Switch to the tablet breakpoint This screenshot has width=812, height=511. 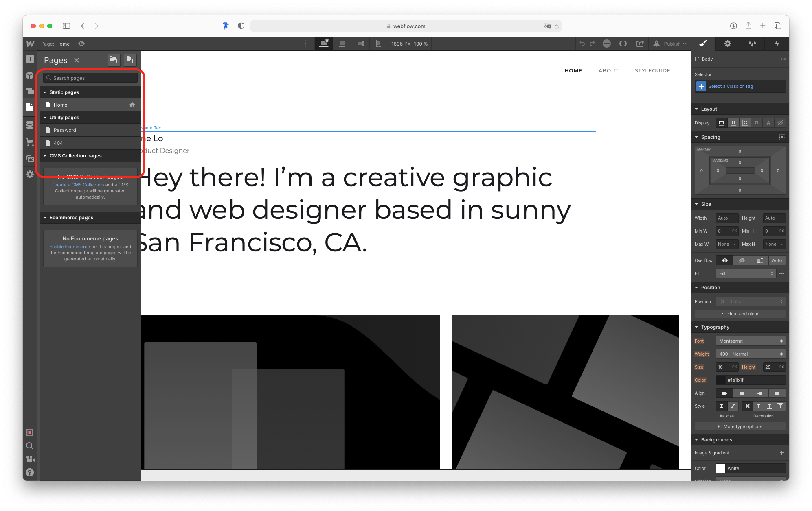tap(342, 44)
